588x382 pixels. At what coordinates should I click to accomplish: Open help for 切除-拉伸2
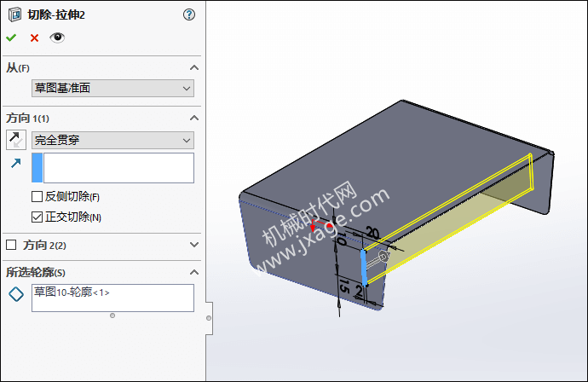(x=189, y=14)
